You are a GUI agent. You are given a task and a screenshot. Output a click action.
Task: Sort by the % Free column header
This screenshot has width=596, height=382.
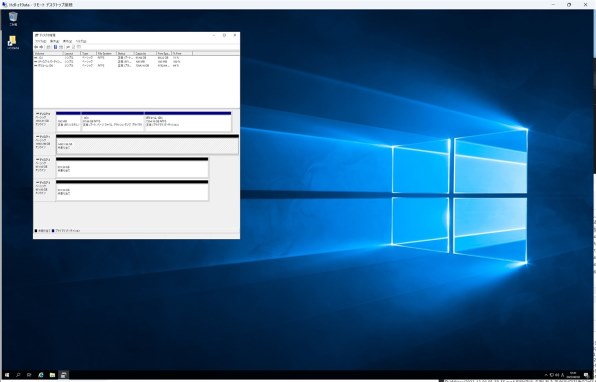(182, 54)
